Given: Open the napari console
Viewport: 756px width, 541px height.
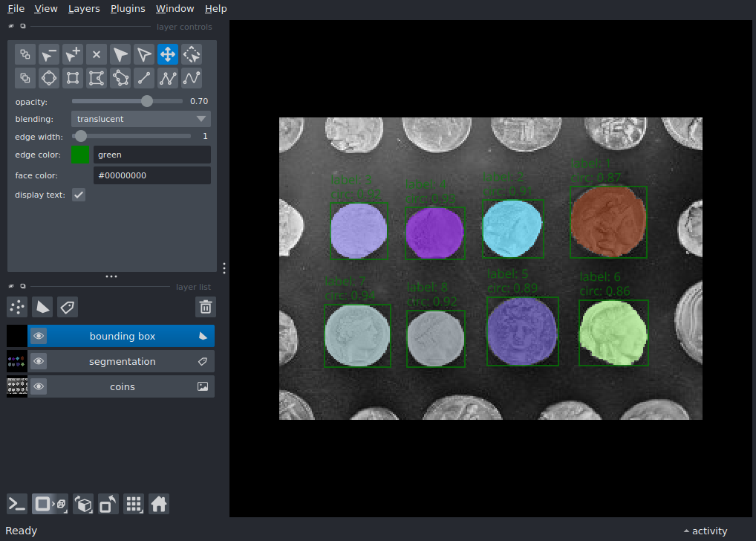Looking at the screenshot, I should (x=16, y=504).
